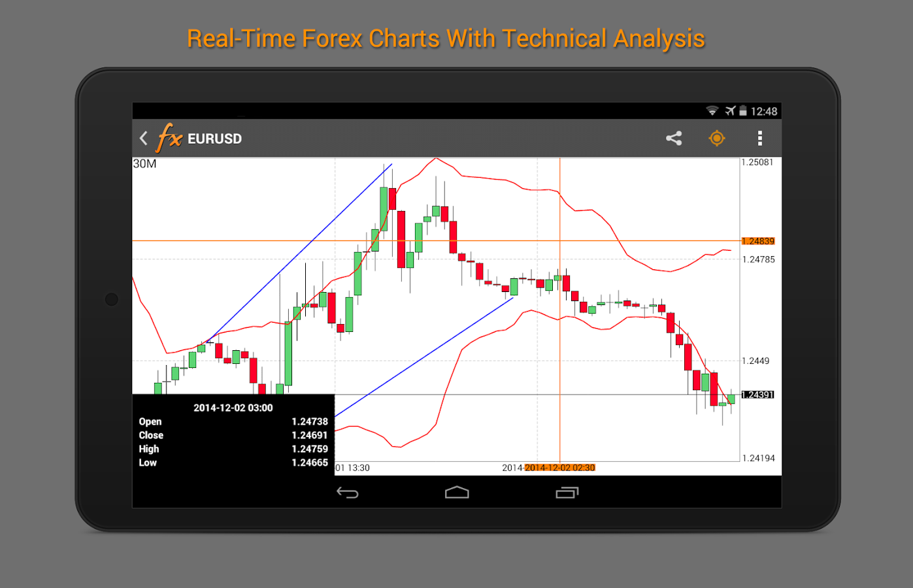Open the Android recent apps button
Image resolution: width=913 pixels, height=588 pixels.
567,493
